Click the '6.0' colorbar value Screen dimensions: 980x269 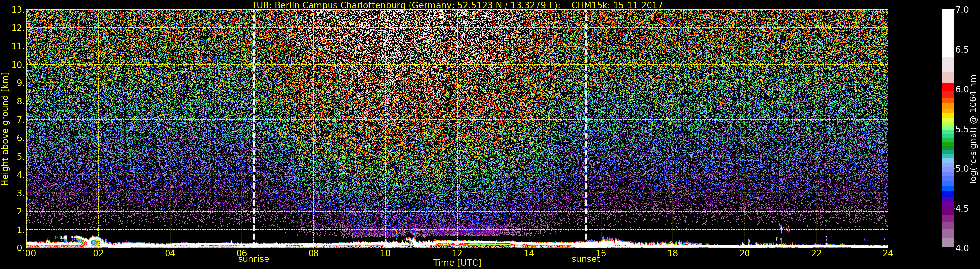tap(962, 89)
